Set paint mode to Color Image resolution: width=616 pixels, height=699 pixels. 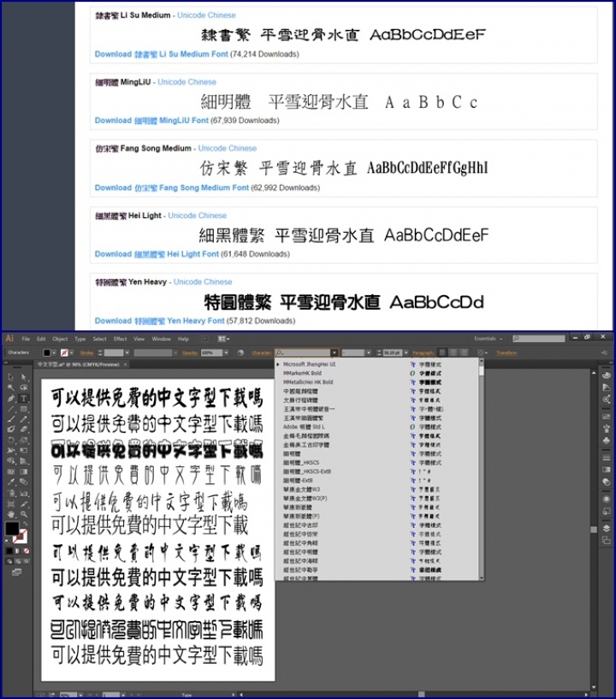click(9, 551)
